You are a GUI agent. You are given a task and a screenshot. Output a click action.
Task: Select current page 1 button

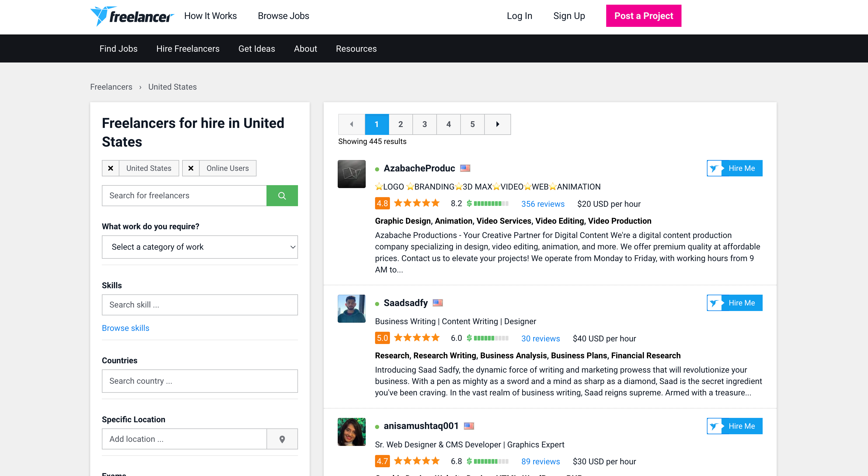coord(377,124)
